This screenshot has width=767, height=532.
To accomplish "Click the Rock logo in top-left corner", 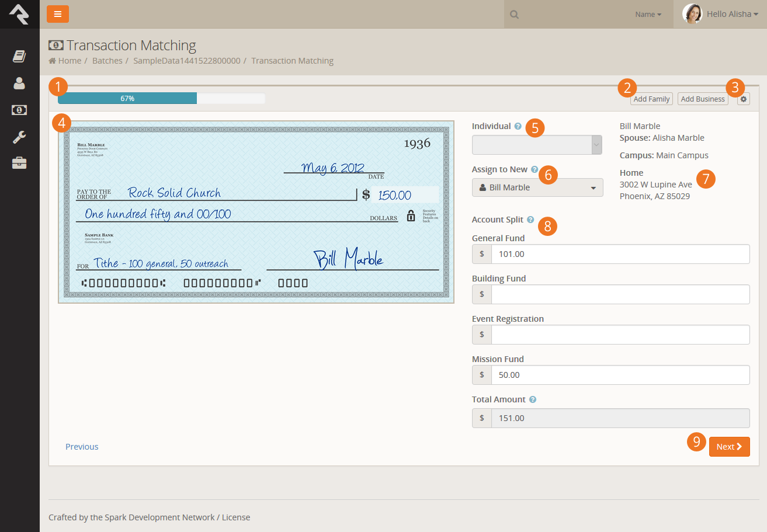I will click(x=19, y=14).
